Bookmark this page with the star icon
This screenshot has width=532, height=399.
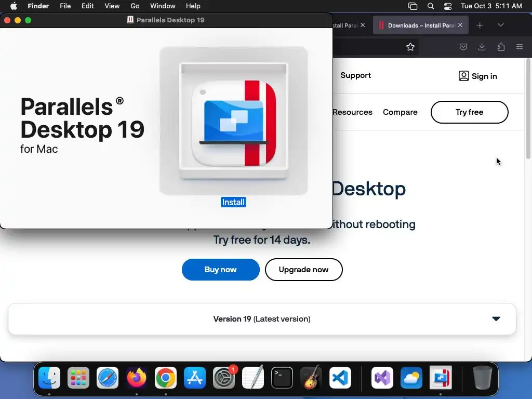410,47
